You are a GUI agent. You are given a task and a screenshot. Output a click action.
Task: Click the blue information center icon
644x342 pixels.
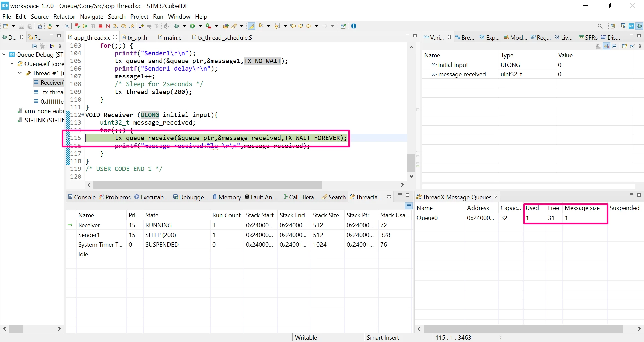click(x=354, y=26)
